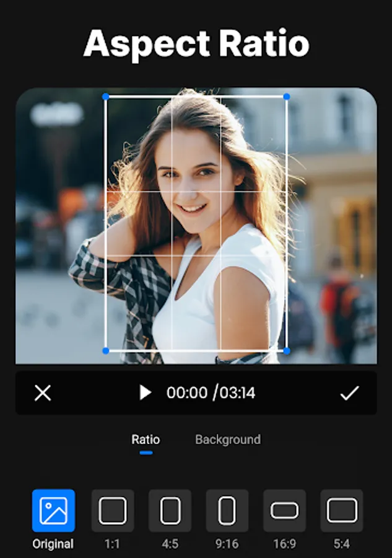
Task: Click the top-right crop handle
Action: (287, 97)
